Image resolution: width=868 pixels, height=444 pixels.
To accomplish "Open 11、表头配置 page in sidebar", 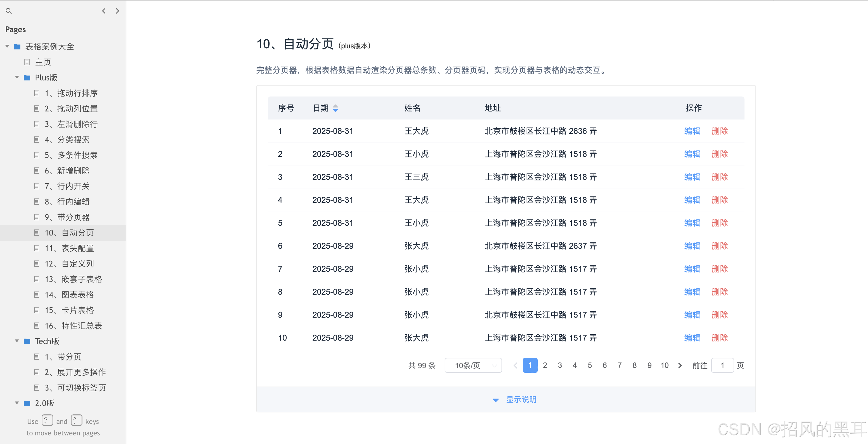I will pos(69,248).
